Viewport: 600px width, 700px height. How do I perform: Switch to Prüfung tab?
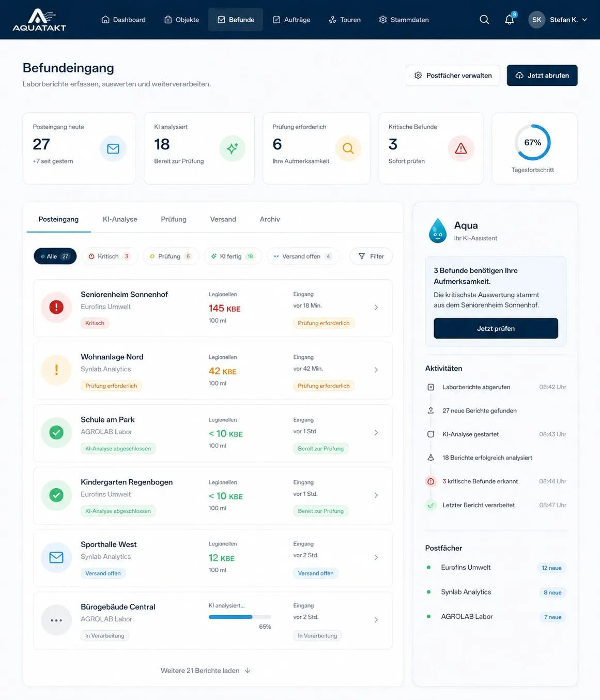click(x=174, y=219)
